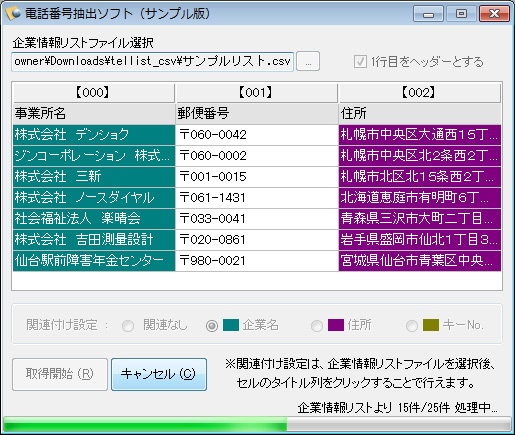Click the olive キーNo. color swatch
The height and width of the screenshot is (435, 515).
431,325
